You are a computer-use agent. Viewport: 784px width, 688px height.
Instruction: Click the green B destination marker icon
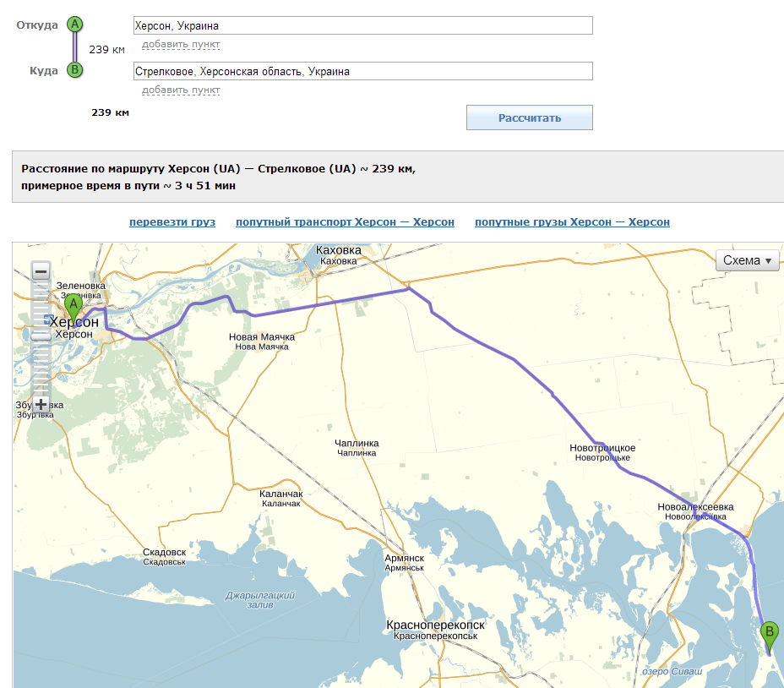pyautogui.click(x=75, y=69)
